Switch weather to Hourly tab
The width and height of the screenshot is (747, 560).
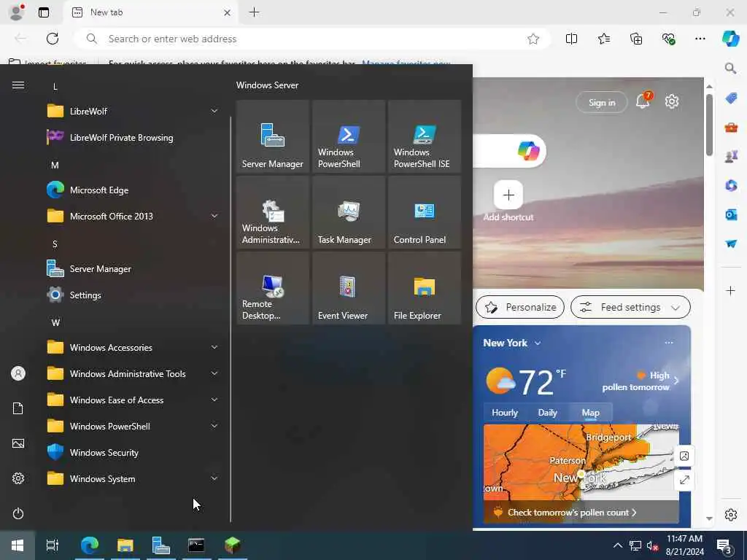505,413
